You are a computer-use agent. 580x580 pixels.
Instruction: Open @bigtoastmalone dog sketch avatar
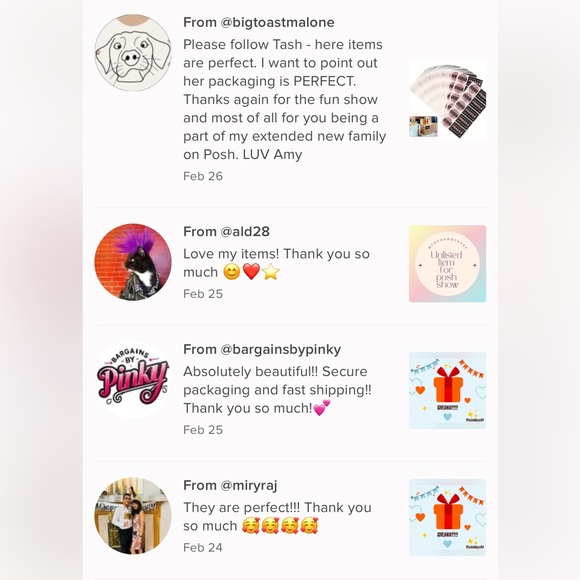tap(133, 53)
